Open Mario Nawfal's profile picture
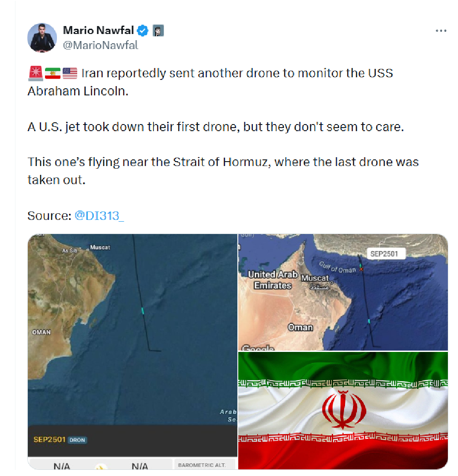Viewport: 458px width, 476px height. click(x=42, y=37)
